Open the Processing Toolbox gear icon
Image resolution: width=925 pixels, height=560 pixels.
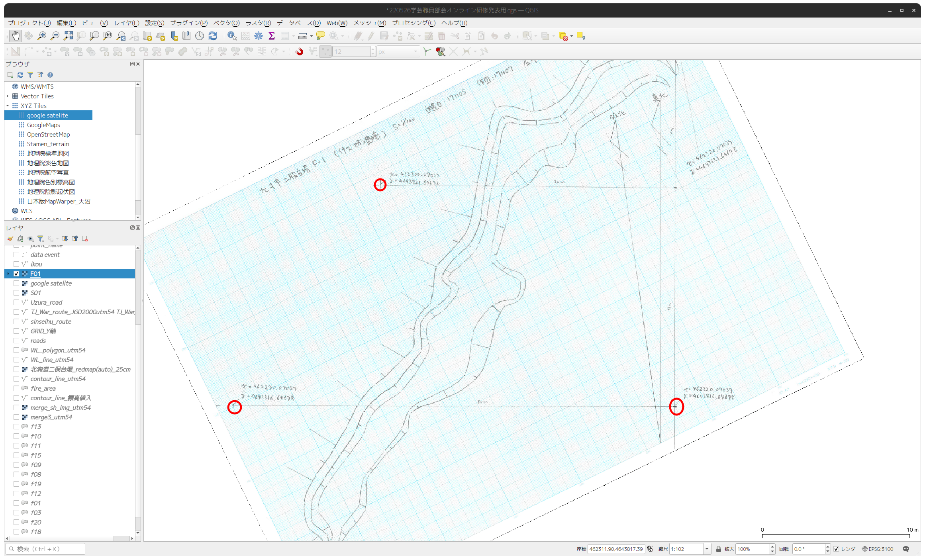click(259, 36)
